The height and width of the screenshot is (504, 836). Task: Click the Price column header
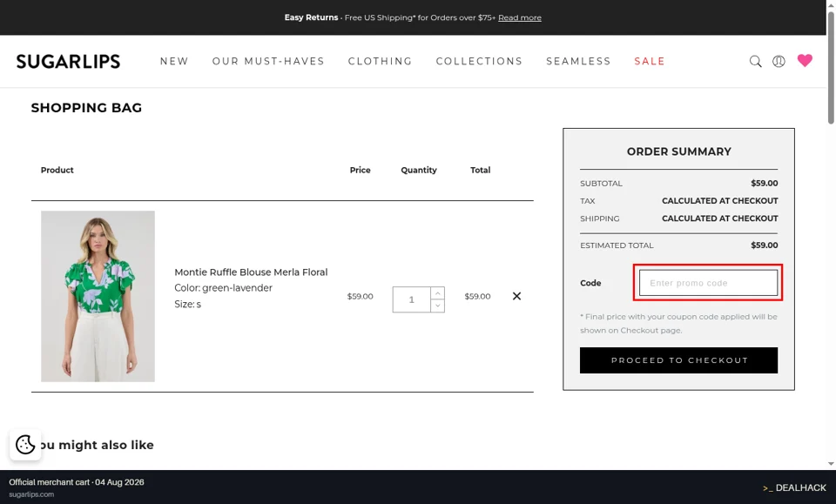tap(360, 170)
